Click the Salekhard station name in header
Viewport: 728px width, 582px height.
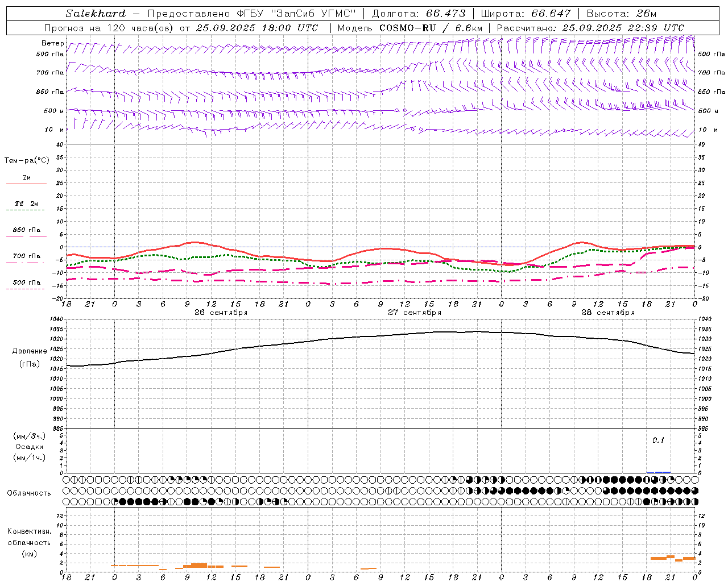pyautogui.click(x=96, y=14)
